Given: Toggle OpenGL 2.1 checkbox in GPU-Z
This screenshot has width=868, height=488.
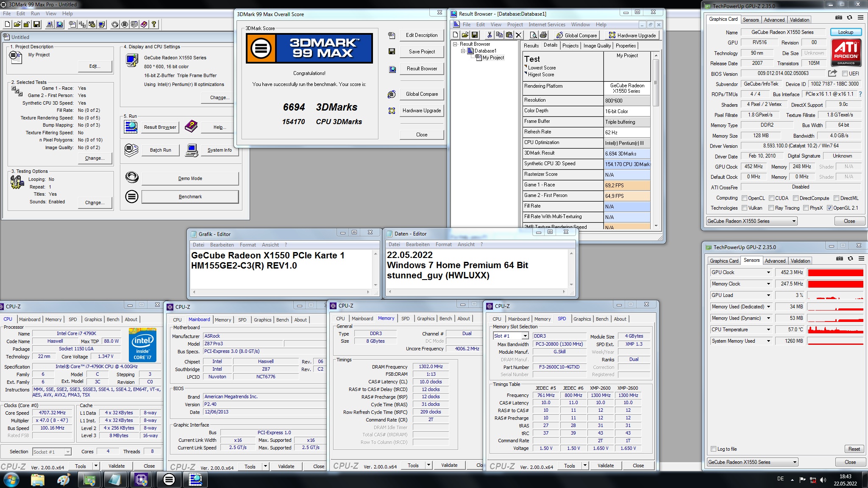Looking at the screenshot, I should tap(829, 208).
